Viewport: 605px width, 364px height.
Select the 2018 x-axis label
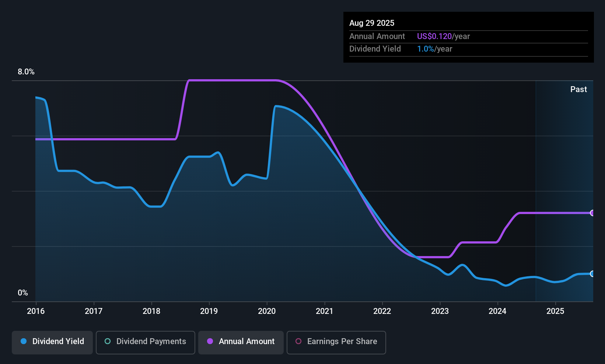(x=151, y=311)
